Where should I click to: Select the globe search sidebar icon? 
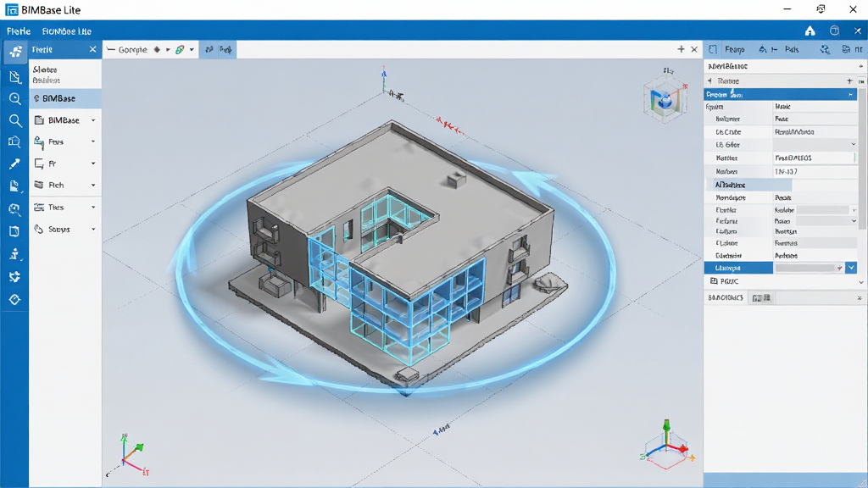(x=14, y=209)
